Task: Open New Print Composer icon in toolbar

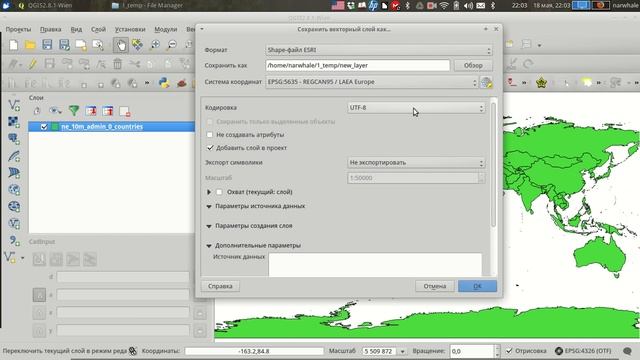Action: pos(81,45)
